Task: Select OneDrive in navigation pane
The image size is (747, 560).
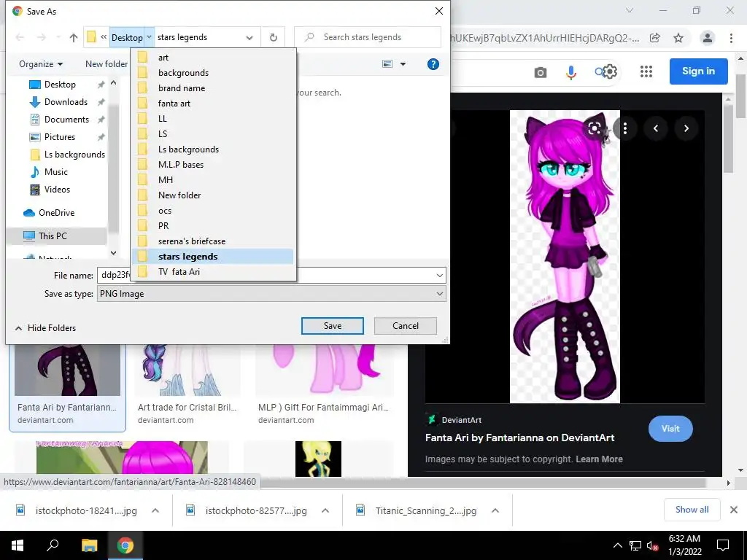Action: [x=56, y=213]
